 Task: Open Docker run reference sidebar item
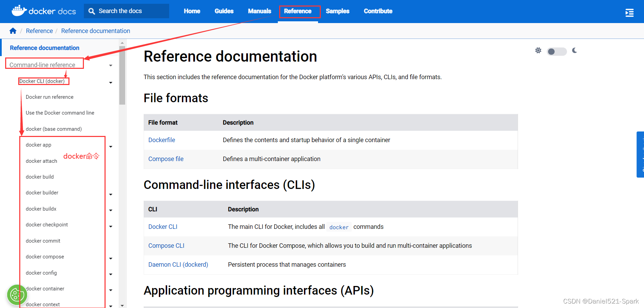50,97
